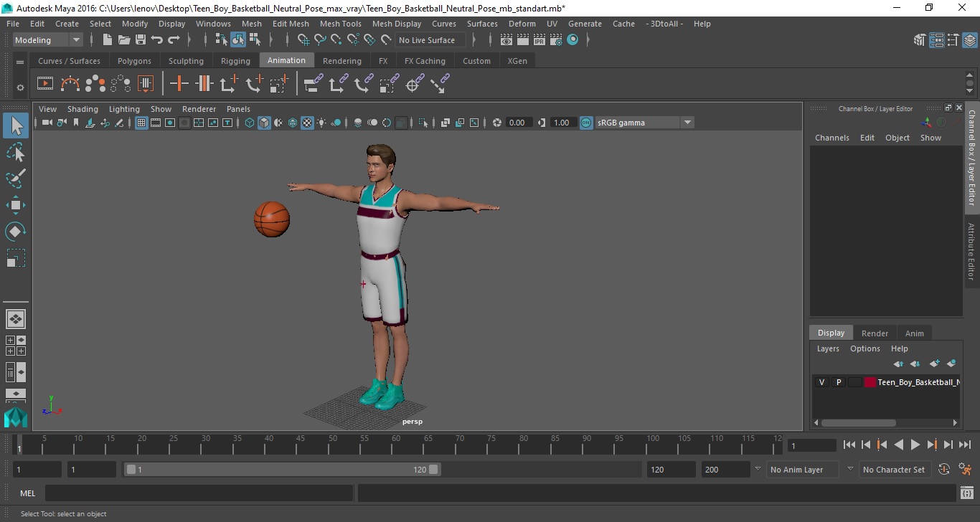Click the motion trail icon on shelf
The image size is (980, 522).
(x=70, y=84)
